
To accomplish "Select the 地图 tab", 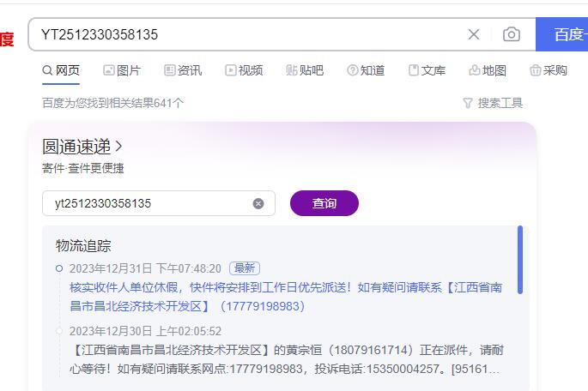I will coord(488,70).
